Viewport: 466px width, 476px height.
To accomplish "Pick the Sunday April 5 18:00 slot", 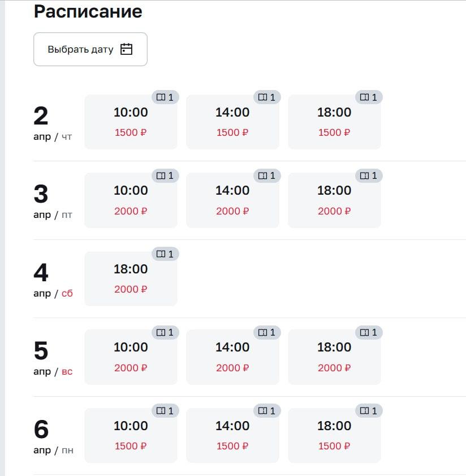I will tap(334, 357).
